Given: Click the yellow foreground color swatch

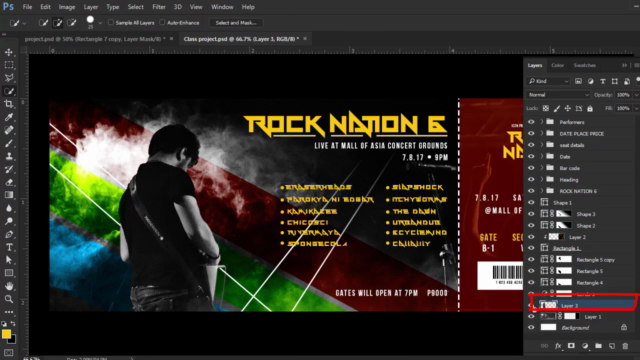Looking at the screenshot, I should pyautogui.click(x=6, y=334).
